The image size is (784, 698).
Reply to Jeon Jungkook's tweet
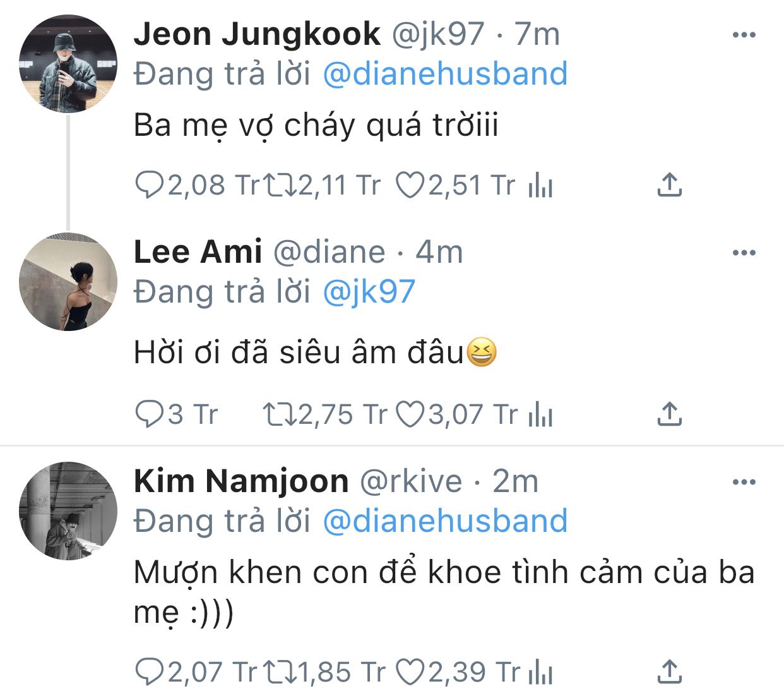pyautogui.click(x=149, y=185)
